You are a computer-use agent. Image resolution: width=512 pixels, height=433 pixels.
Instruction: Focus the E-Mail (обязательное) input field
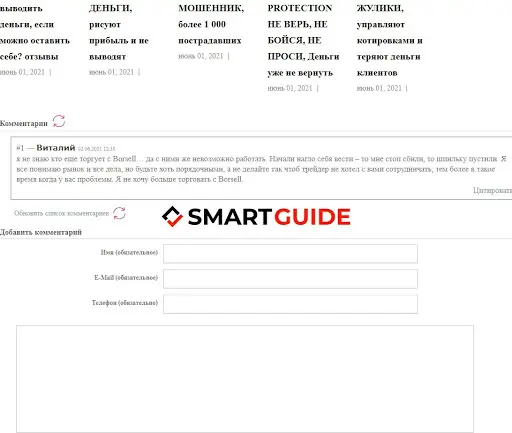pyautogui.click(x=290, y=279)
